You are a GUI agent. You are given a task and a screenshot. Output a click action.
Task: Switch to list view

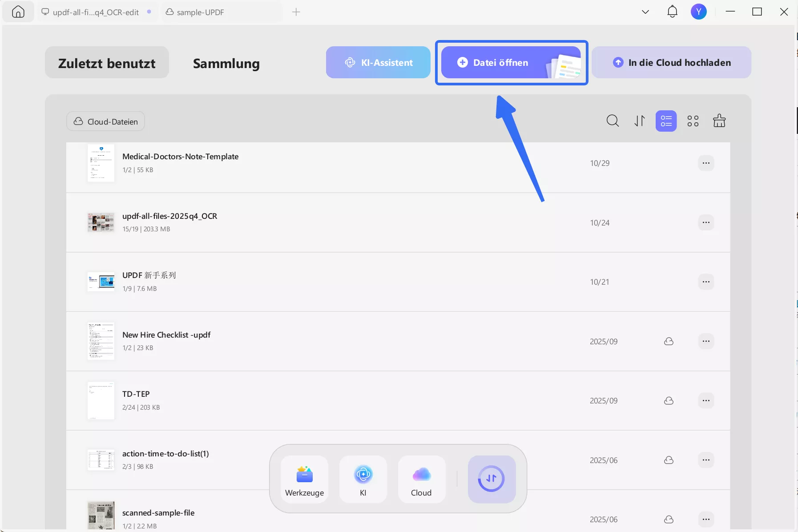click(666, 121)
